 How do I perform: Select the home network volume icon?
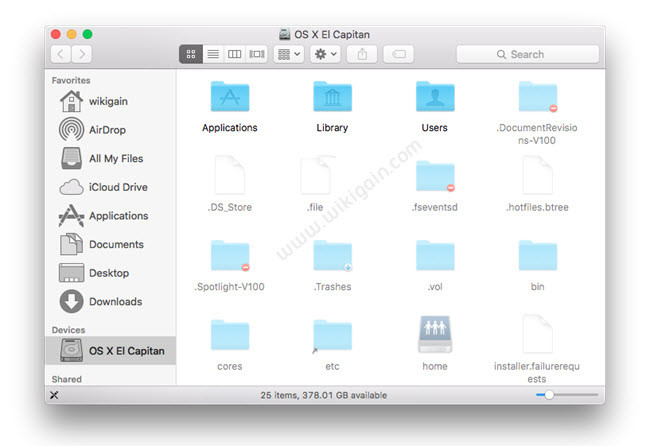(x=435, y=334)
